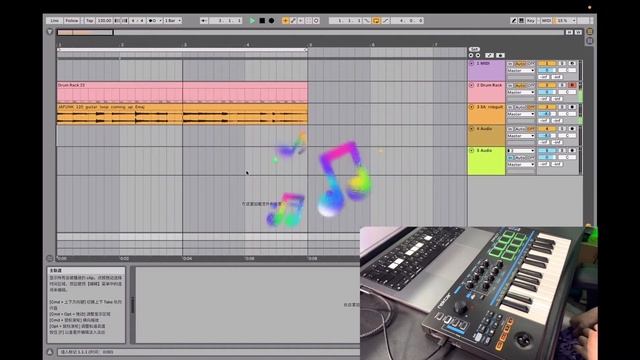Open Key map mode switch
This screenshot has height=360, width=640.
coord(531,20)
